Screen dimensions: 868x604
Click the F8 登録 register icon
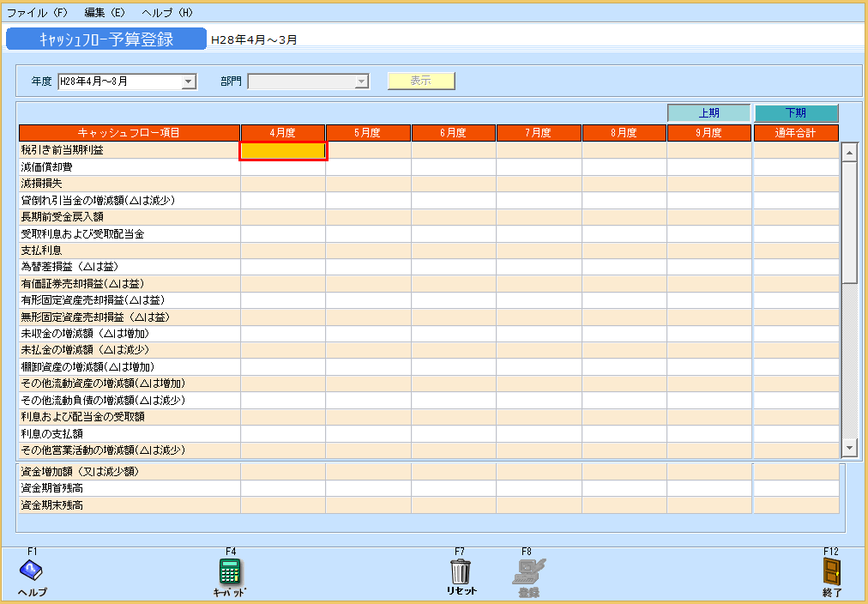528,571
